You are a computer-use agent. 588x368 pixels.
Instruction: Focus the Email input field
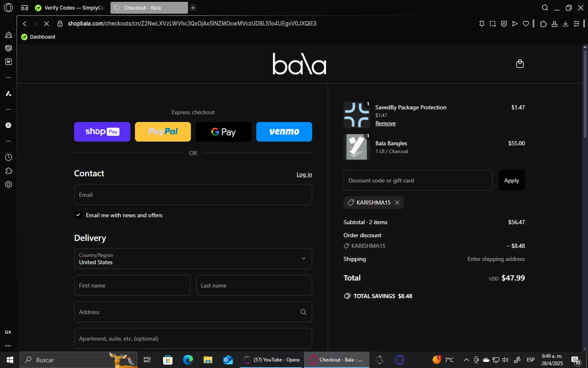pos(193,195)
